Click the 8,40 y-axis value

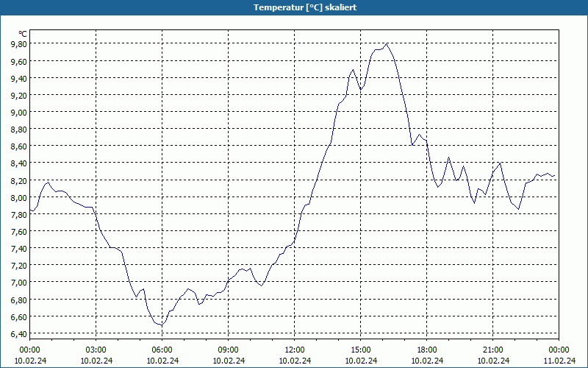click(x=19, y=163)
